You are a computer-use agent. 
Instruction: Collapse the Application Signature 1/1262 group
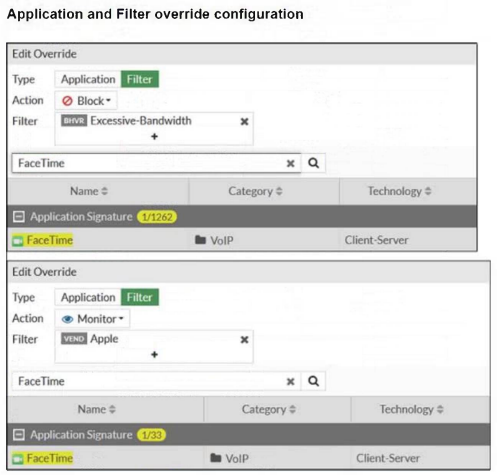click(x=19, y=217)
